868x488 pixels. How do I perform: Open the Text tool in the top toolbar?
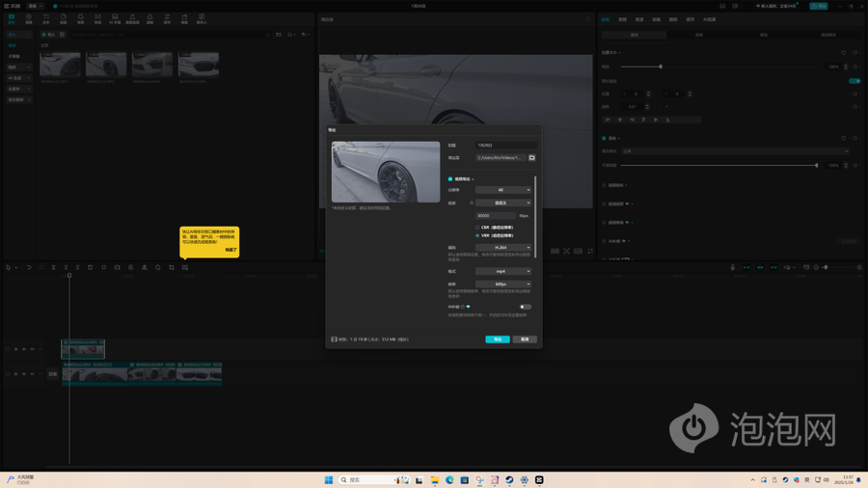(45, 18)
